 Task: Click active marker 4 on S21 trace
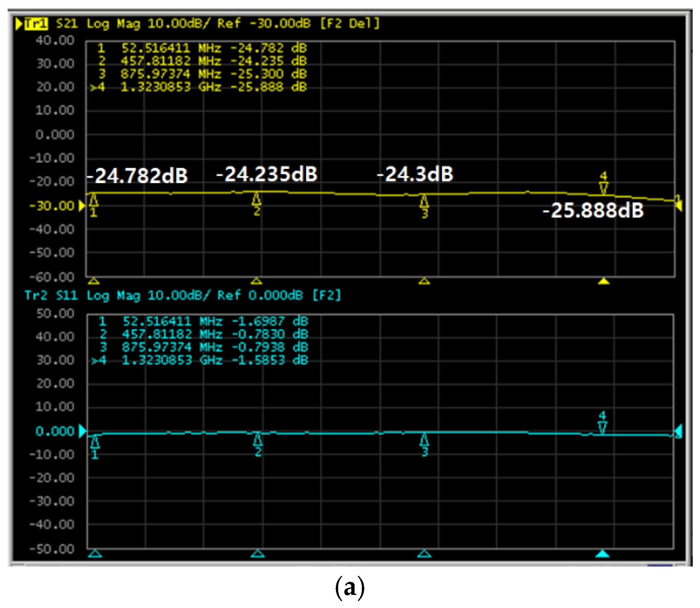click(604, 188)
